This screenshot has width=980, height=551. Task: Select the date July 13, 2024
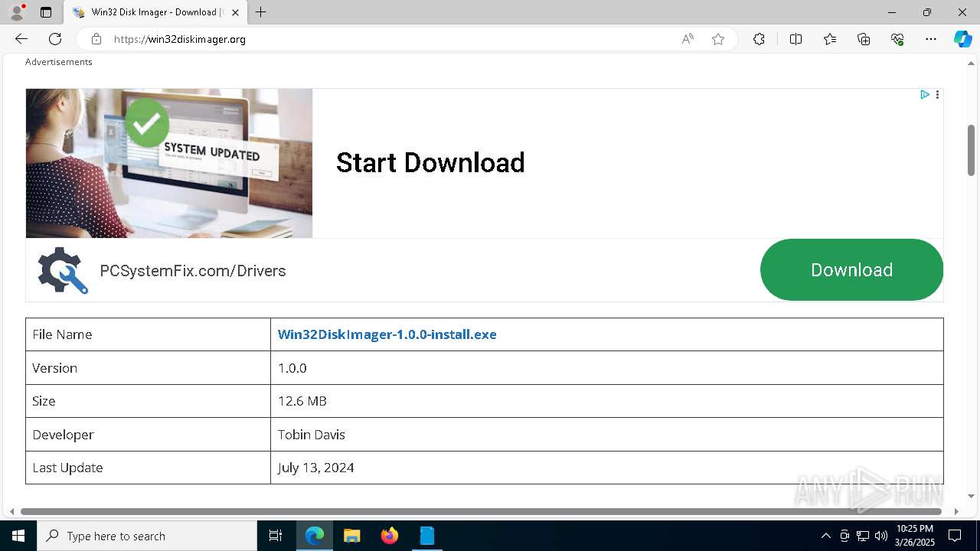coord(316,468)
